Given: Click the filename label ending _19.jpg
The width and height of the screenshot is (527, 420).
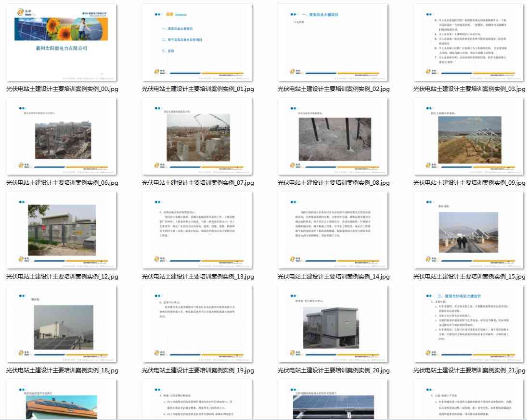Looking at the screenshot, I should click(198, 370).
